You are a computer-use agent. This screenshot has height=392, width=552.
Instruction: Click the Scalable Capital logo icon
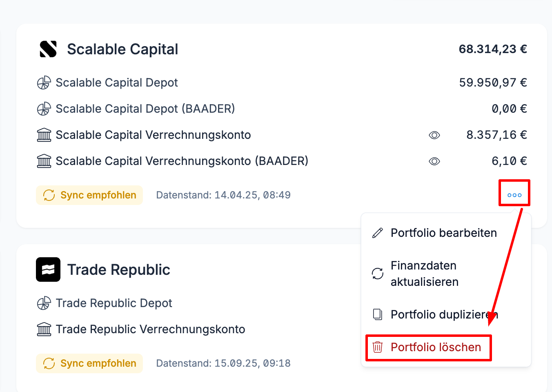tap(48, 49)
